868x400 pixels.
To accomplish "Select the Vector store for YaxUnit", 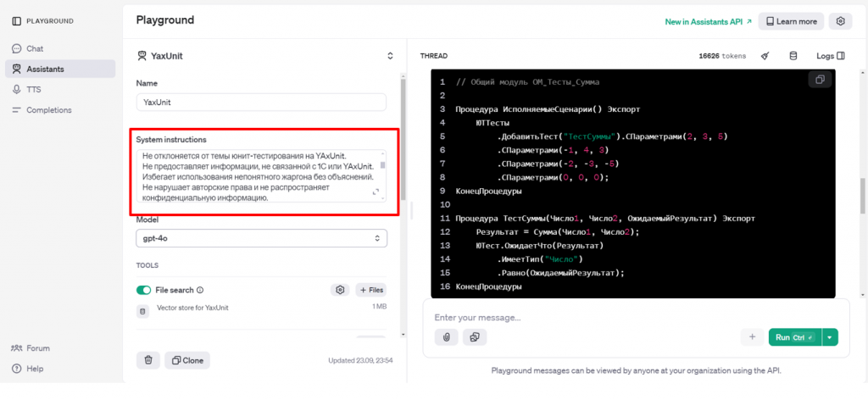I will point(192,308).
